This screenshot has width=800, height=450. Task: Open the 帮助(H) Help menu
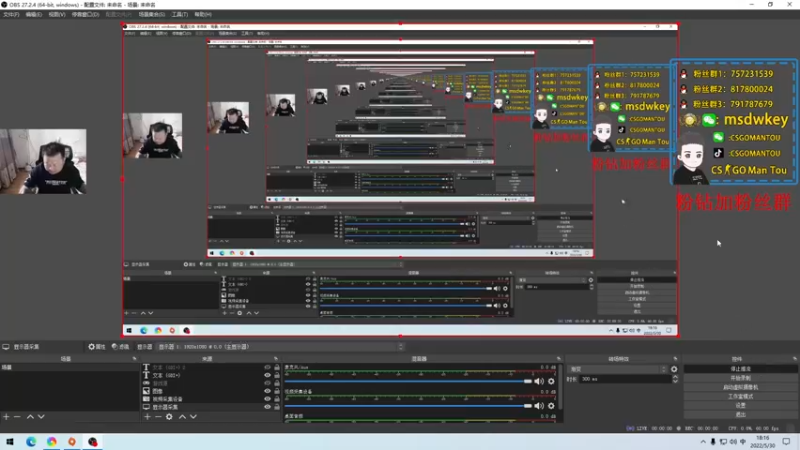pyautogui.click(x=203, y=14)
